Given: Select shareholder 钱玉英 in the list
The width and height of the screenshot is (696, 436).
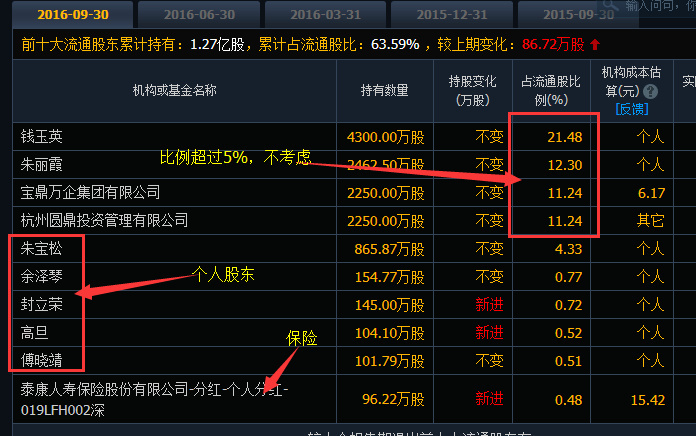Looking at the screenshot, I should click(42, 136).
